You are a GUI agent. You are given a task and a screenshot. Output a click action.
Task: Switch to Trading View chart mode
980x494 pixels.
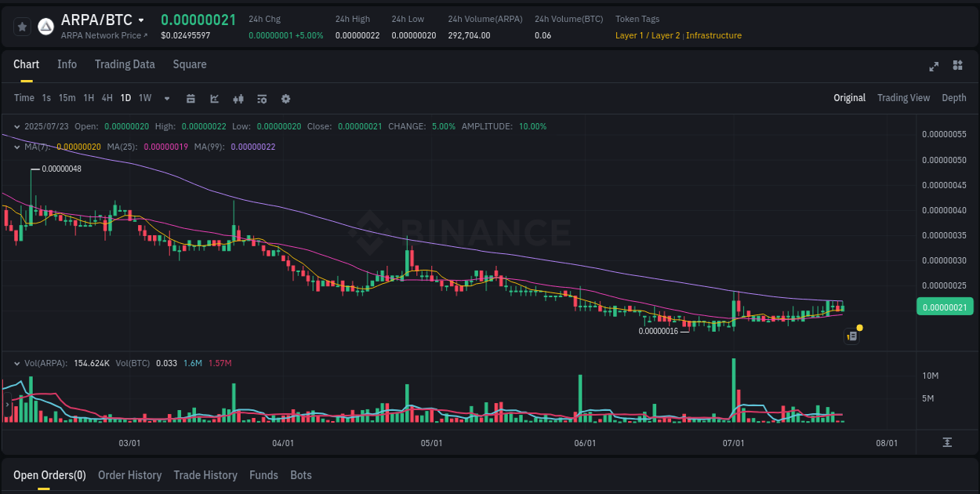click(x=903, y=98)
